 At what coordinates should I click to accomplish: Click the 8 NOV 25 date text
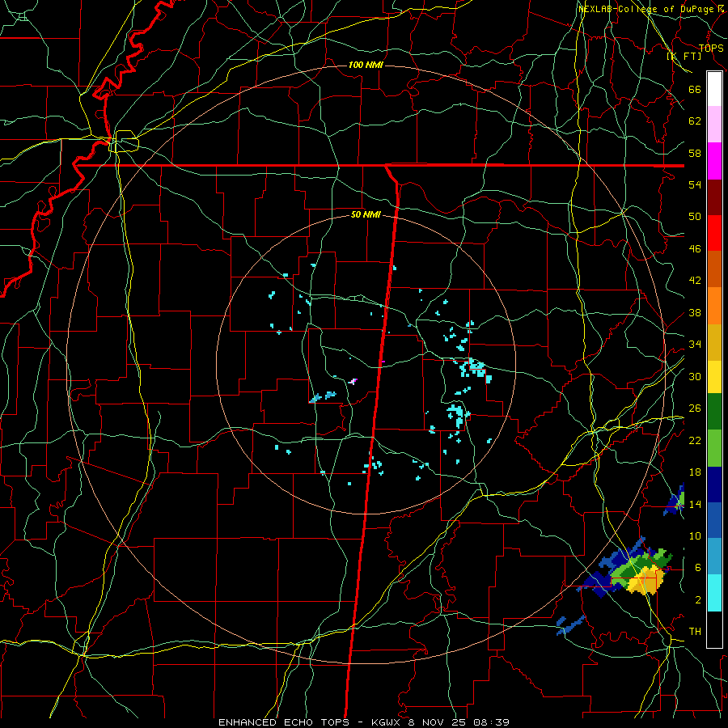(438, 722)
